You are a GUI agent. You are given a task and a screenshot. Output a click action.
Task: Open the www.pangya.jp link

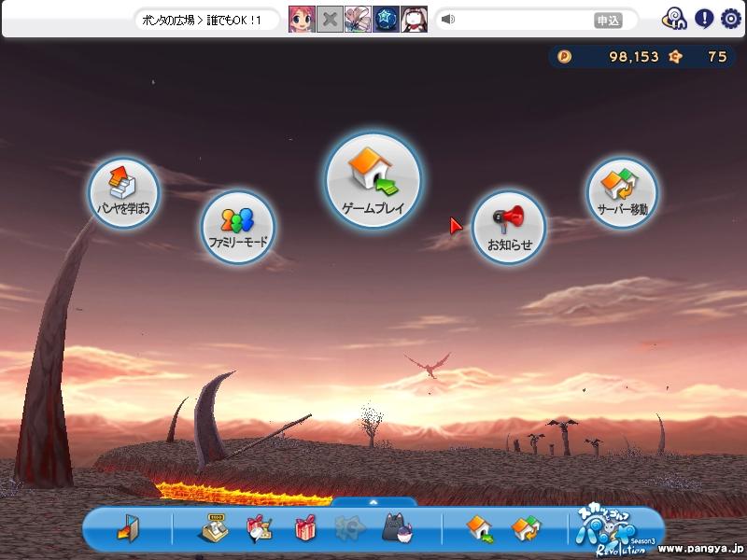[700, 549]
